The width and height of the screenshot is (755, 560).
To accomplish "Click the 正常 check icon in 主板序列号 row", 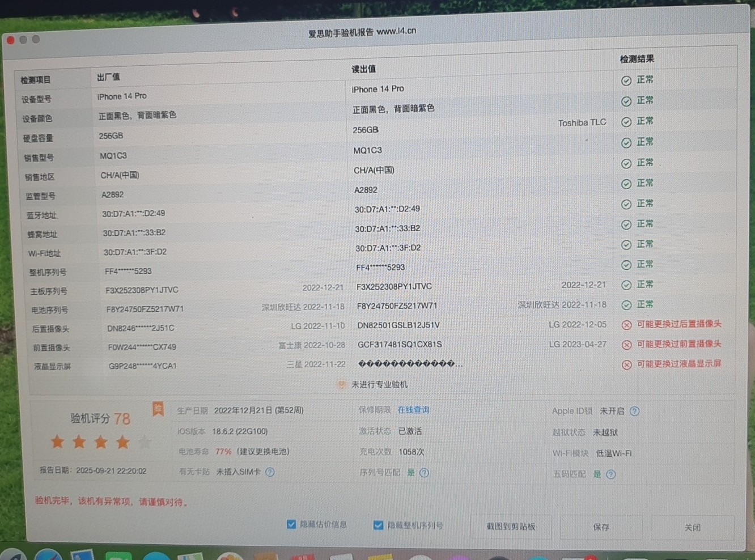I will 626,285.
